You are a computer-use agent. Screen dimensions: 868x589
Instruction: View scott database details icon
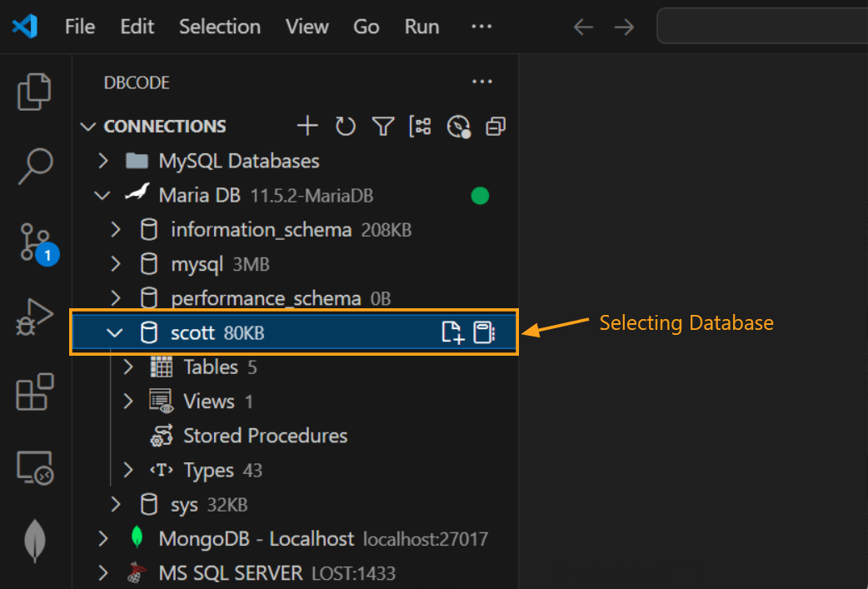pyautogui.click(x=484, y=332)
